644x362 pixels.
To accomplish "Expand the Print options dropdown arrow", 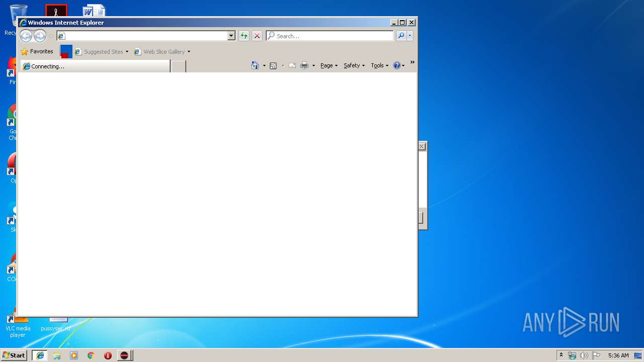I will (313, 65).
